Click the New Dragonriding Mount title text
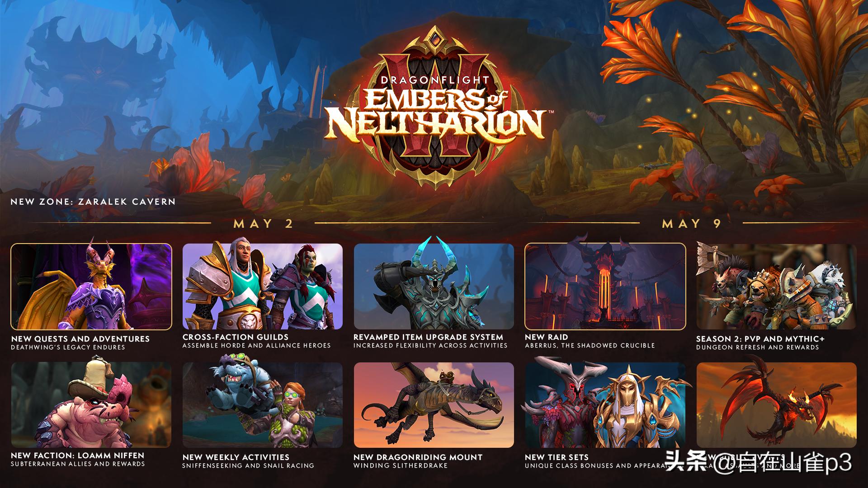The image size is (868, 488). pos(418,457)
